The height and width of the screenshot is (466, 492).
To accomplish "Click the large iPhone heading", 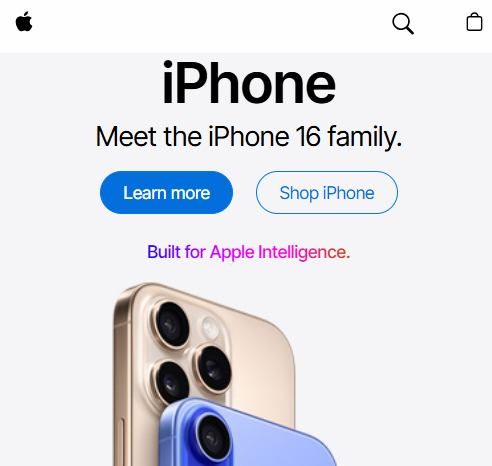I will [x=249, y=82].
